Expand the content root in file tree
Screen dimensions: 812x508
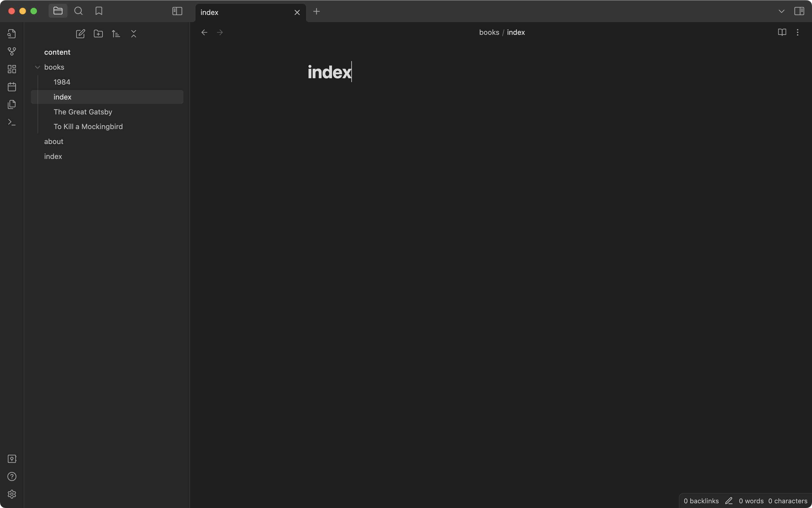[57, 52]
